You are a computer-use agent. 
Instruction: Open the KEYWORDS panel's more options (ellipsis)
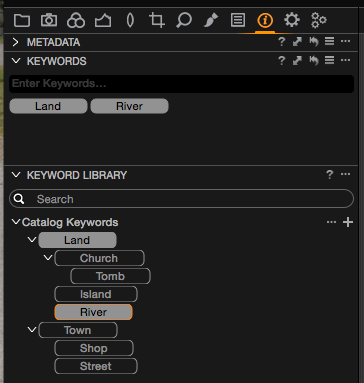[x=345, y=60]
